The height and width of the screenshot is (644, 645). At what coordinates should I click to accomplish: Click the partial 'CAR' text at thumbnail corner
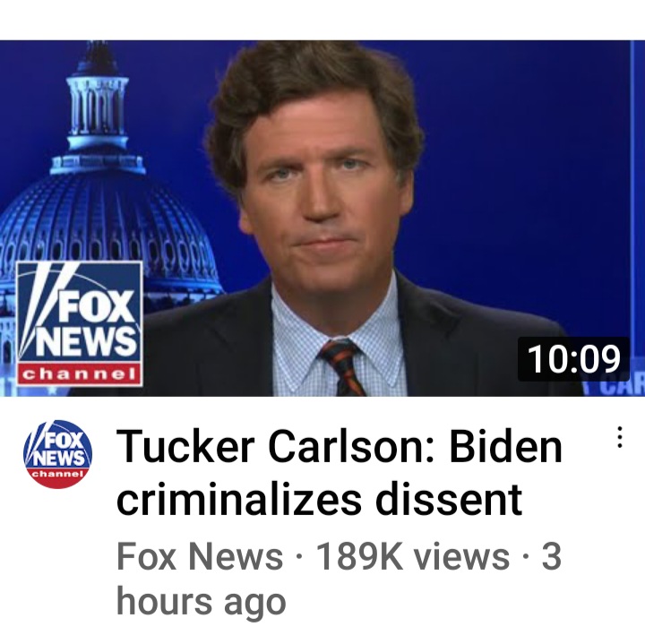pyautogui.click(x=621, y=389)
